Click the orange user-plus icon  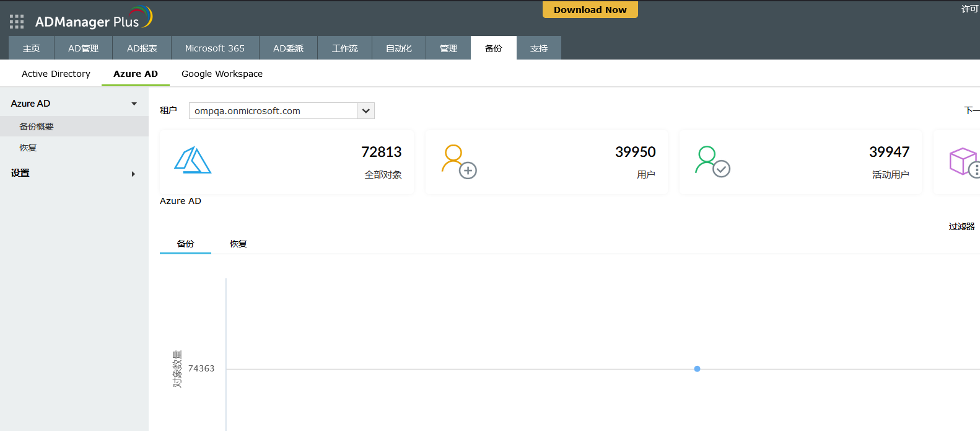click(x=458, y=161)
